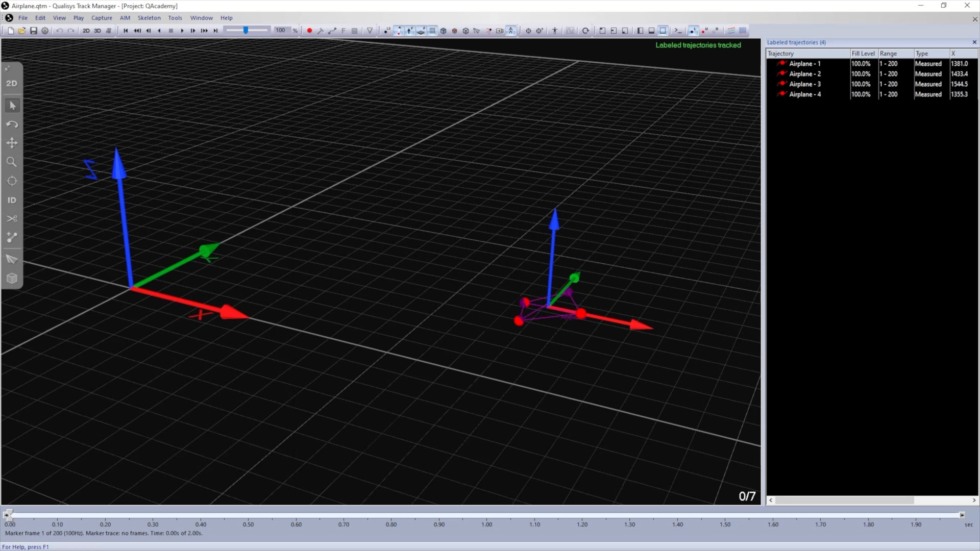Stop playback
The image size is (980, 551).
(x=171, y=31)
